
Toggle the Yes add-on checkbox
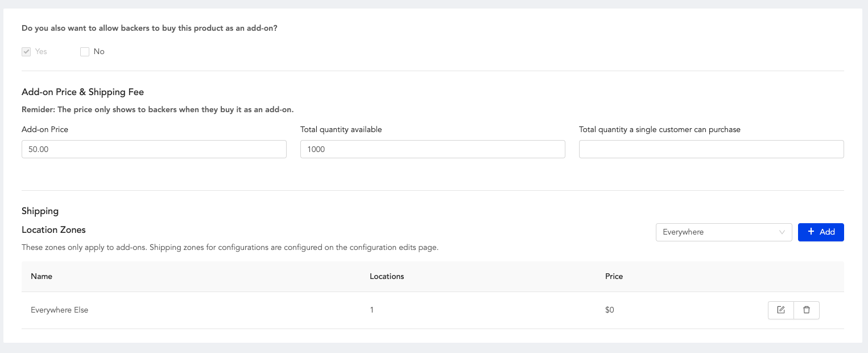26,52
